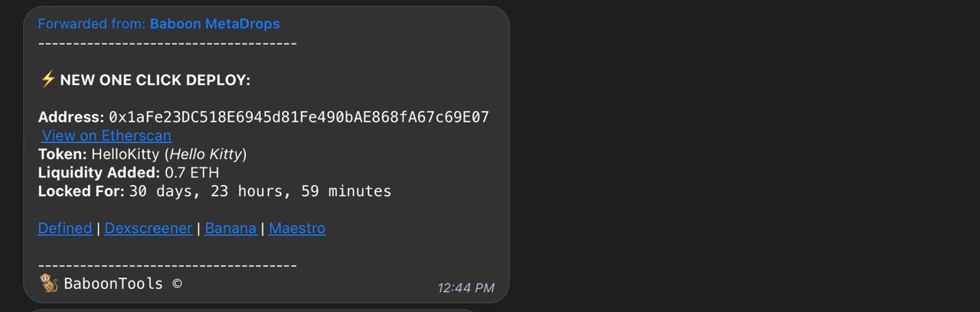Click the italic Hello Kitty text

pyautogui.click(x=205, y=154)
